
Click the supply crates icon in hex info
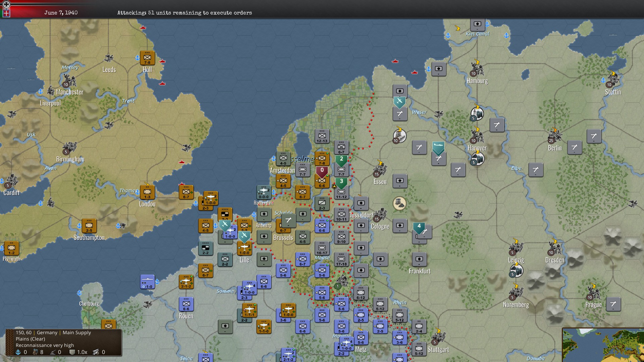tap(35, 352)
